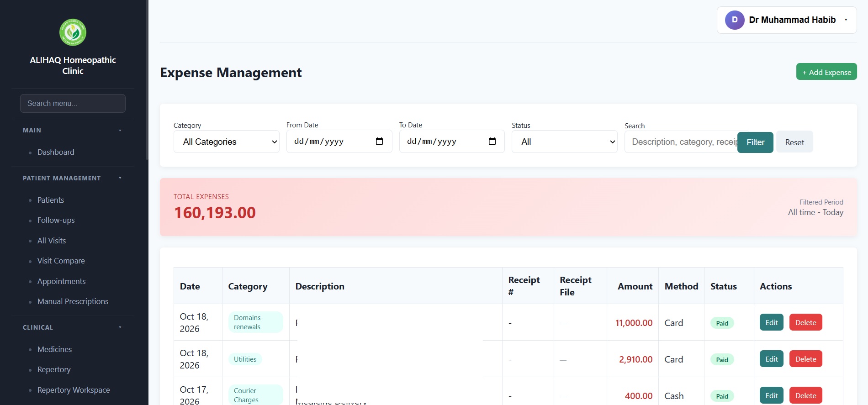Edit the 11,000.00 Domains renewals expense
Viewport: 868px width, 405px height.
coord(772,322)
